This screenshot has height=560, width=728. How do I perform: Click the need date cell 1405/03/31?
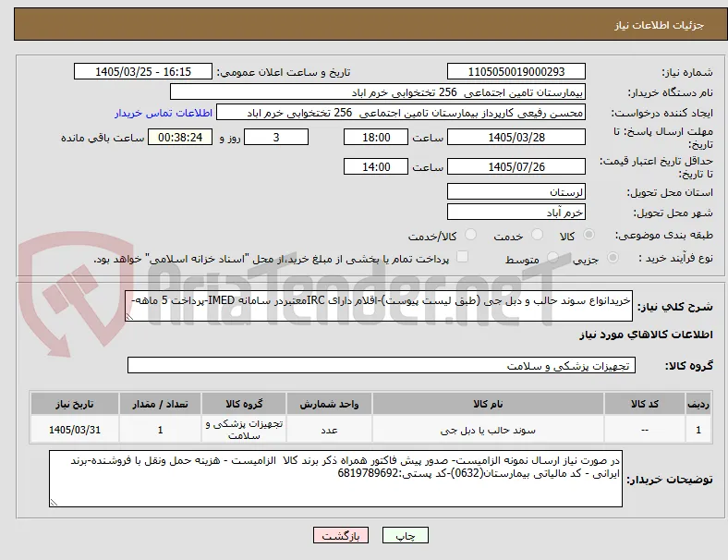pyautogui.click(x=75, y=430)
